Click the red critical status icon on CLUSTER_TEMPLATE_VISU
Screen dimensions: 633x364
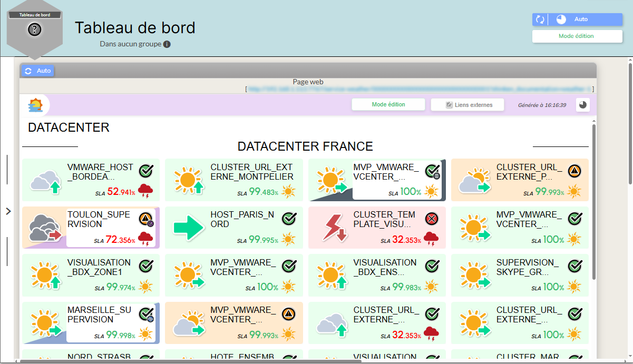[432, 219]
